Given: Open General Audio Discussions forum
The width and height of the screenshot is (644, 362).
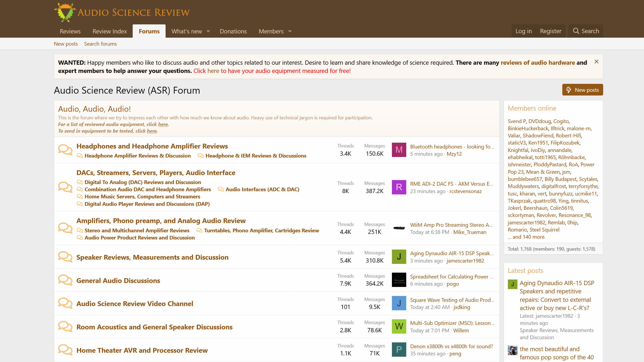Looking at the screenshot, I should [x=118, y=280].
